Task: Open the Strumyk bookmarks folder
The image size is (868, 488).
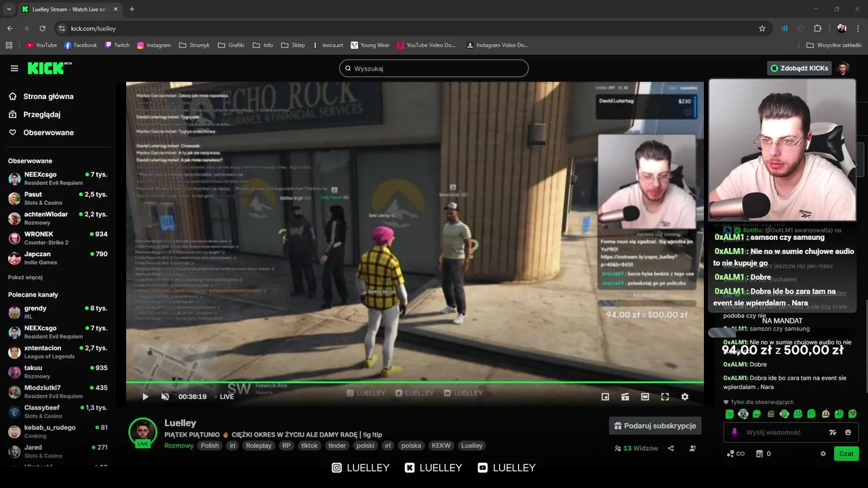Action: [195, 45]
